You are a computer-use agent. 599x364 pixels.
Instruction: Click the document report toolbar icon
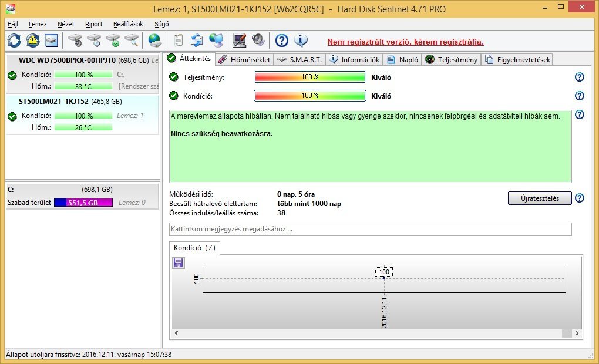tap(178, 41)
